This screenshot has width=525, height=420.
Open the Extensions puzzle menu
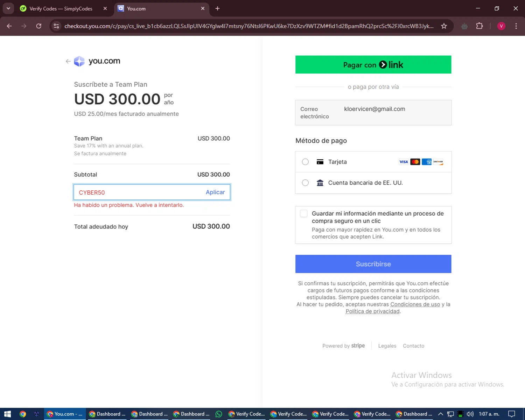(x=479, y=26)
